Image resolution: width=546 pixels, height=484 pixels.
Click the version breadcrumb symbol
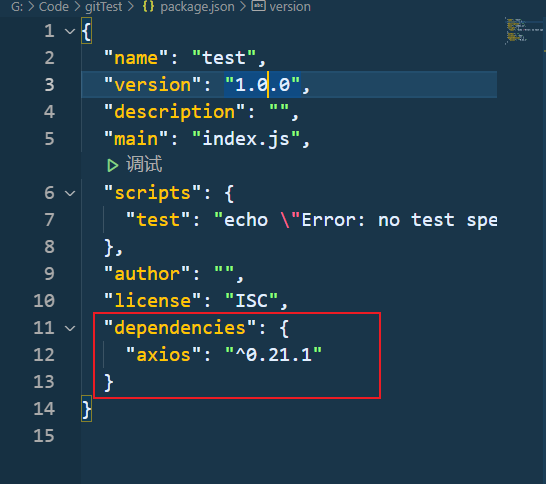tap(290, 7)
